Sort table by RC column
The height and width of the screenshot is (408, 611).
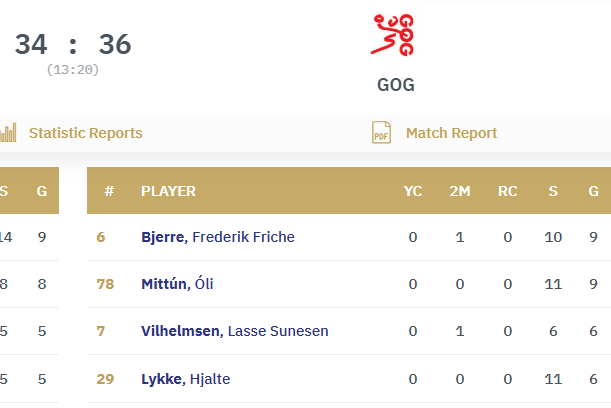coord(508,191)
